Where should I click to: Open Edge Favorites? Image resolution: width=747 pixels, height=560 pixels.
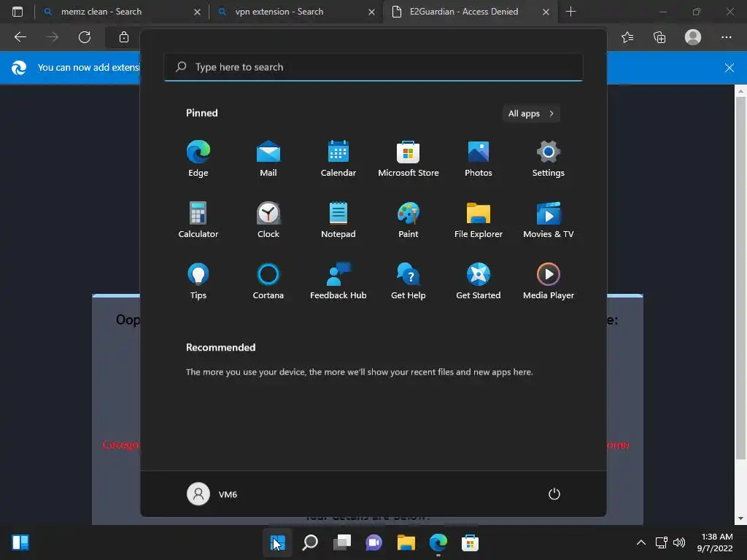click(627, 37)
